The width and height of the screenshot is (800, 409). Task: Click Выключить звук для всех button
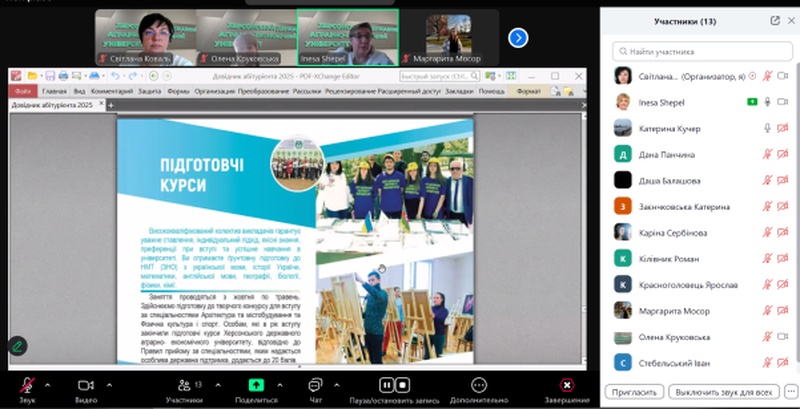(723, 392)
